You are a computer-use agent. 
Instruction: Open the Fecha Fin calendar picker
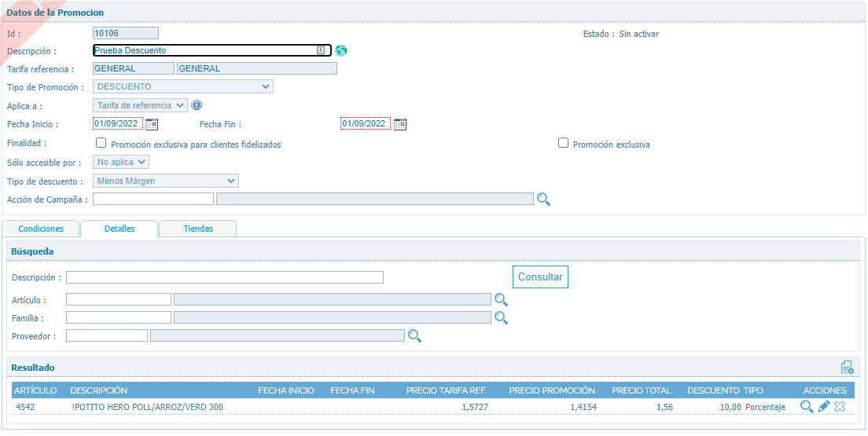[x=400, y=123]
